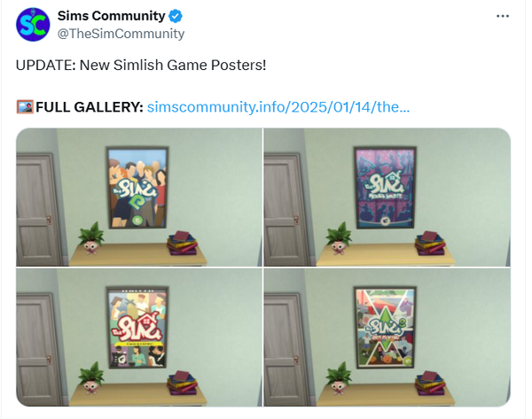Click the Sims 2 poster with crowd artwork
Image resolution: width=532 pixels, height=419 pixels.
tap(137, 188)
